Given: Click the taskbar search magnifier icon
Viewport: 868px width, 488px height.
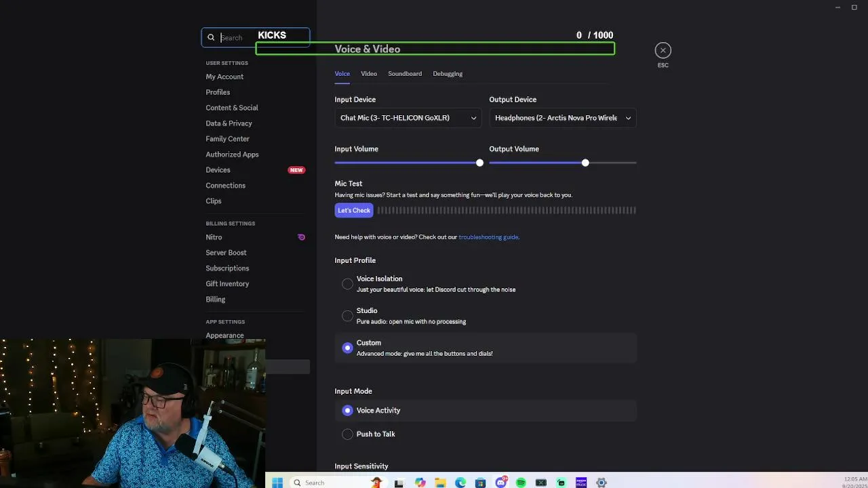Looking at the screenshot, I should [x=297, y=483].
